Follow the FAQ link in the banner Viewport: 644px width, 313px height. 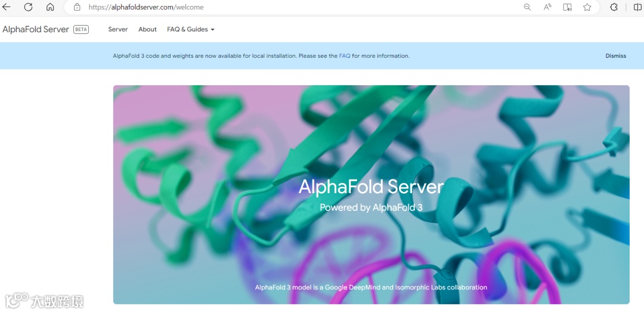[345, 56]
